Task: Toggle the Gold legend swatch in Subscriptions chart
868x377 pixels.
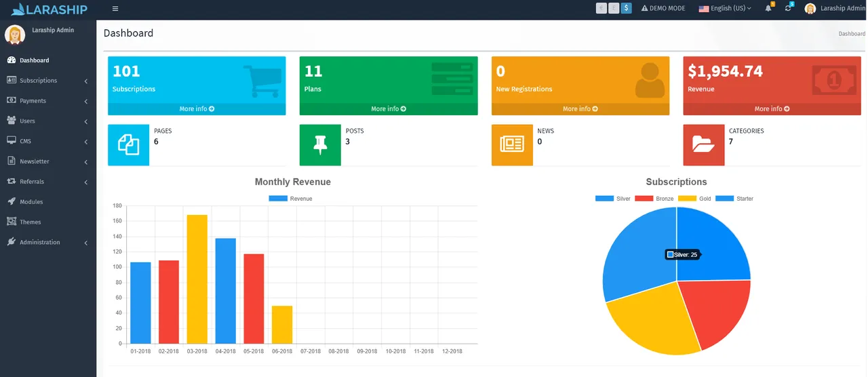Action: [x=688, y=199]
